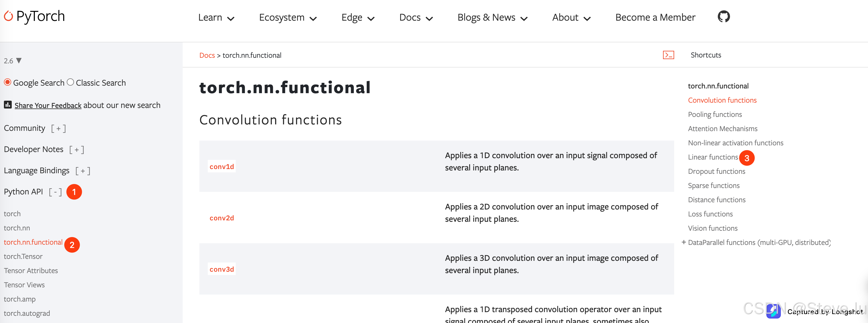This screenshot has height=323, width=868.
Task: Open the GitHub icon link
Action: coord(723,16)
